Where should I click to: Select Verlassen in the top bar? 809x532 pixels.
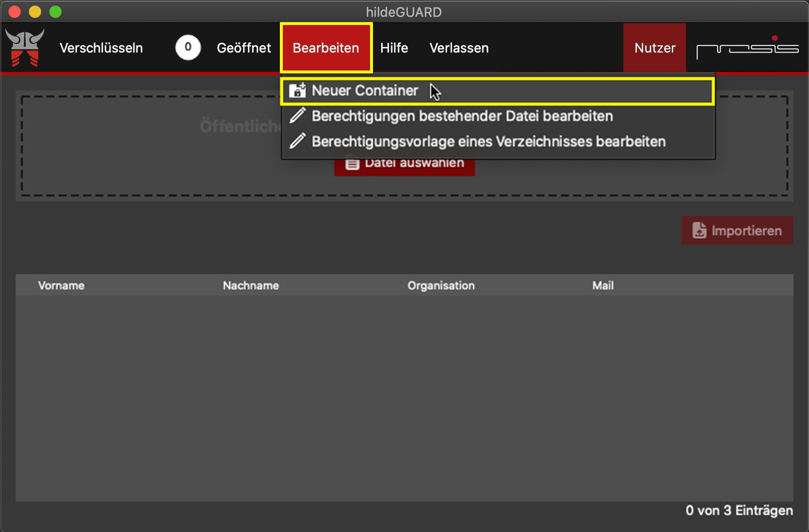click(x=459, y=48)
